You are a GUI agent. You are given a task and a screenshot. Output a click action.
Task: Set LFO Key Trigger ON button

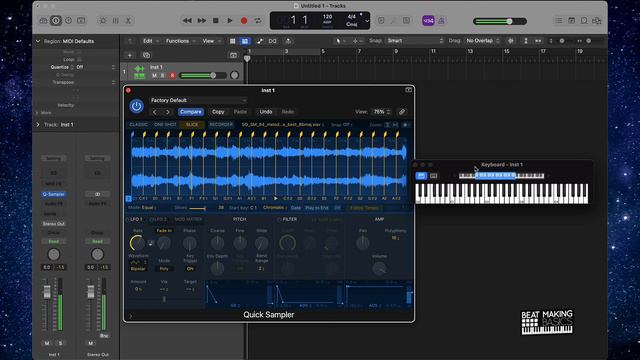[190, 269]
